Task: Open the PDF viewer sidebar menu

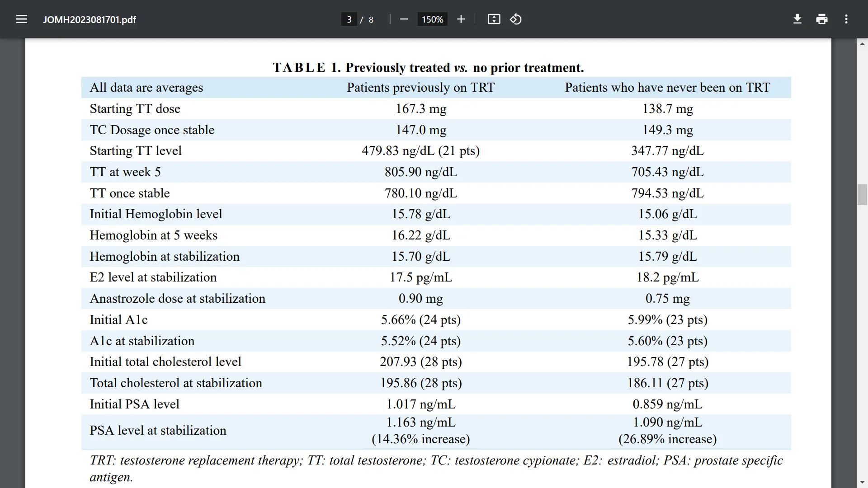Action: click(22, 19)
